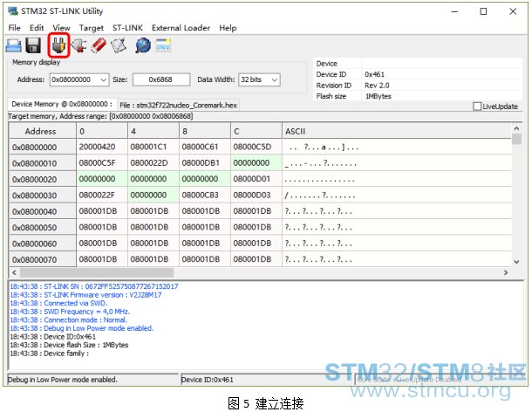Click the memory table scroll down arrow
The height and width of the screenshot is (412, 532).
(x=516, y=262)
